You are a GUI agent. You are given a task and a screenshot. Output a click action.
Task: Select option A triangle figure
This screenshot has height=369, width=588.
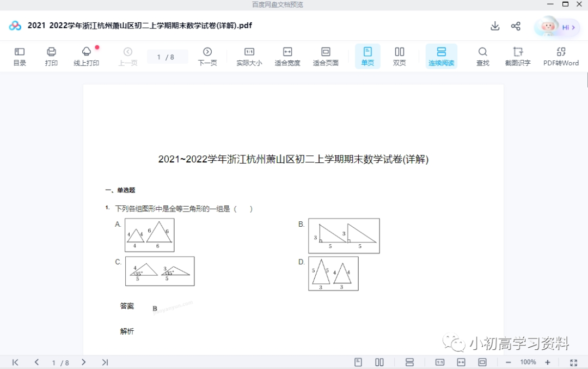coord(150,235)
